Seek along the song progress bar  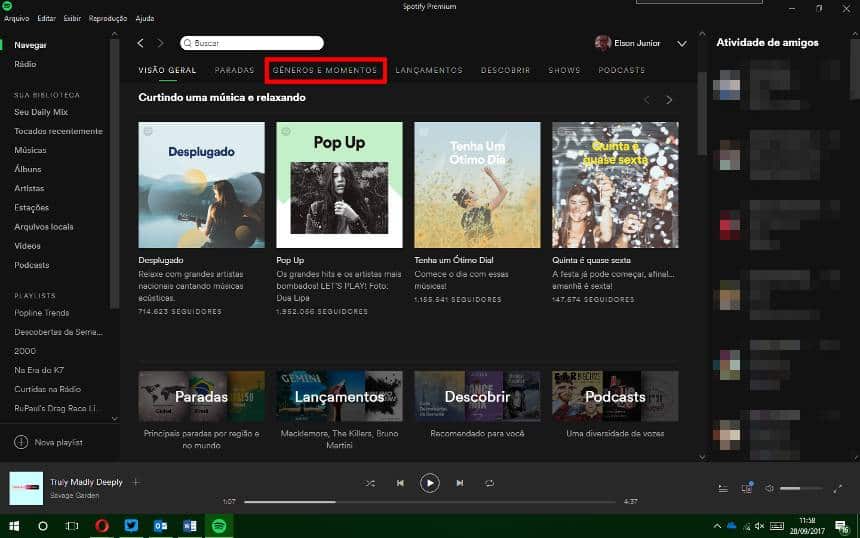[430, 501]
